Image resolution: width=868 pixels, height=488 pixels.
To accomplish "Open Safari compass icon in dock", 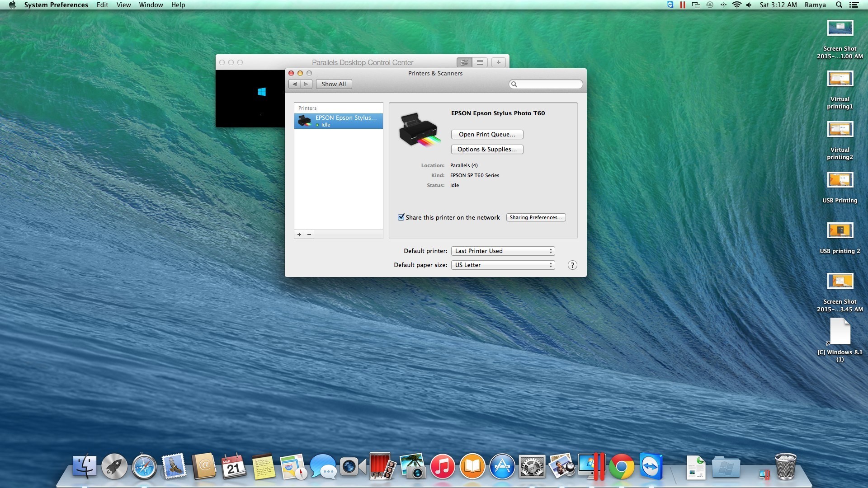I will pyautogui.click(x=144, y=466).
